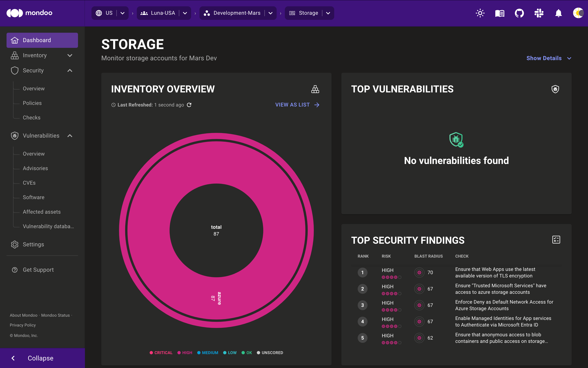Open Vulnerability database in sidebar

48,226
